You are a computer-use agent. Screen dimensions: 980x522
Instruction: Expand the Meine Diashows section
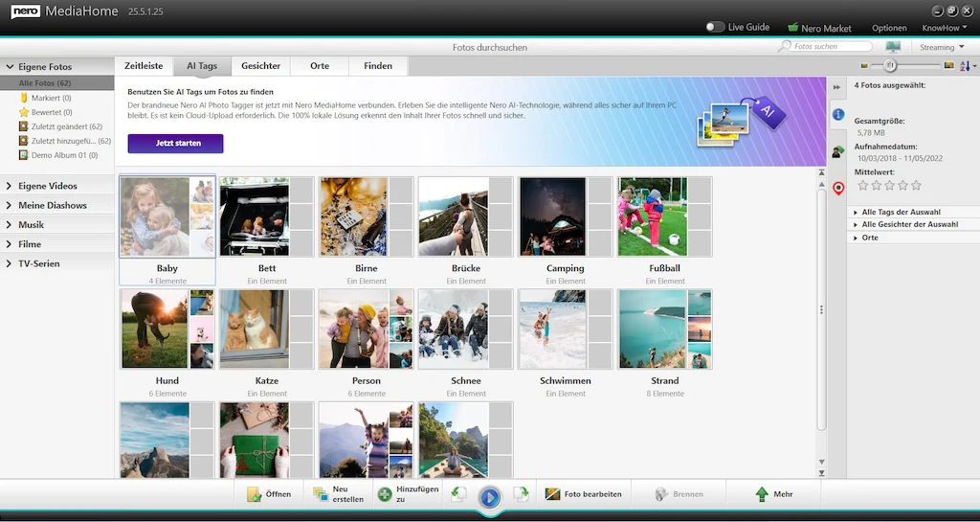click(x=9, y=205)
